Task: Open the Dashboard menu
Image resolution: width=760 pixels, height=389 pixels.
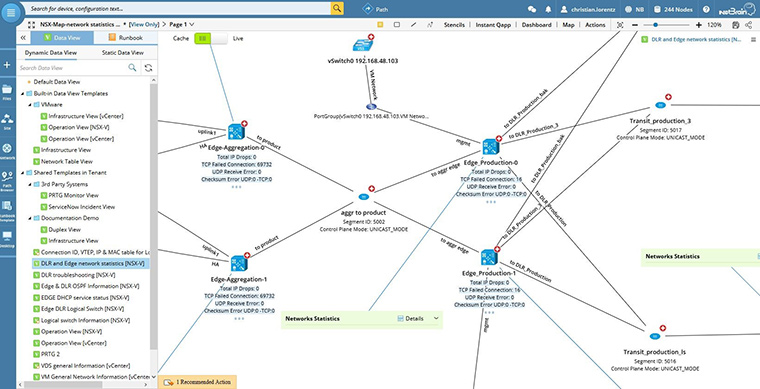Action: pos(536,25)
